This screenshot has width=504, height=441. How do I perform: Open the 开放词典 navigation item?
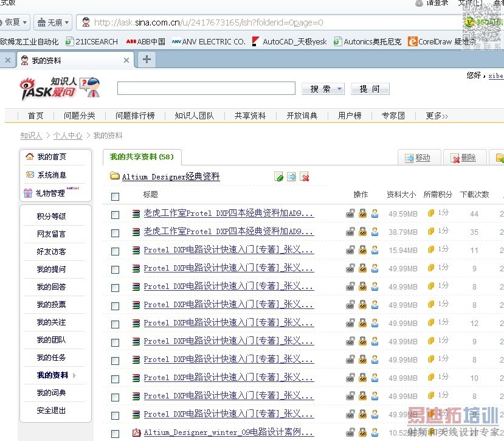click(302, 116)
